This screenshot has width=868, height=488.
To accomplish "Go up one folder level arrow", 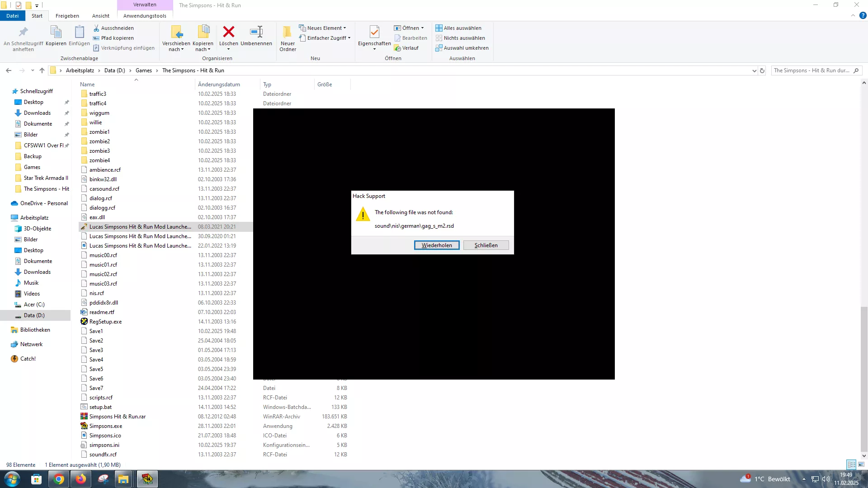I will point(42,70).
